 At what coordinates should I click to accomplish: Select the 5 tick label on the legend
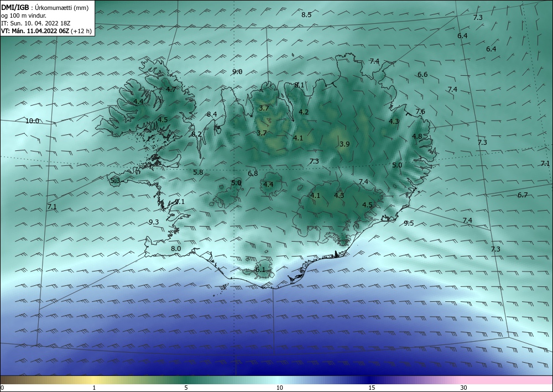[x=186, y=388]
